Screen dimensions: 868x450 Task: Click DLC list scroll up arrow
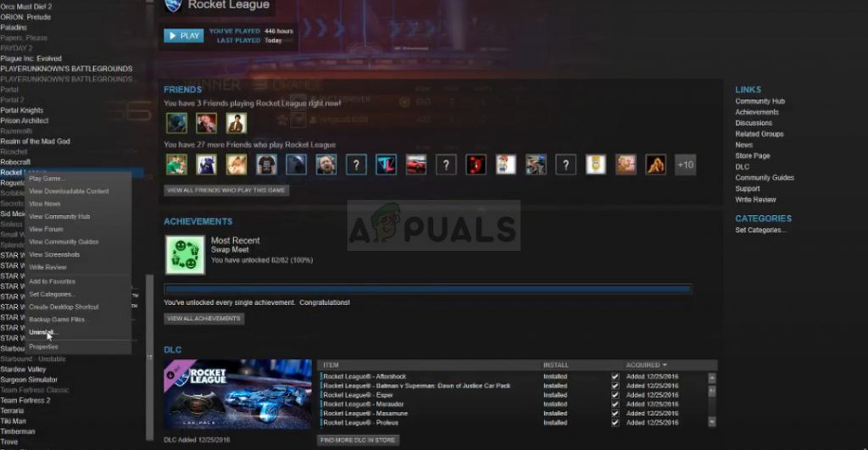(x=712, y=378)
